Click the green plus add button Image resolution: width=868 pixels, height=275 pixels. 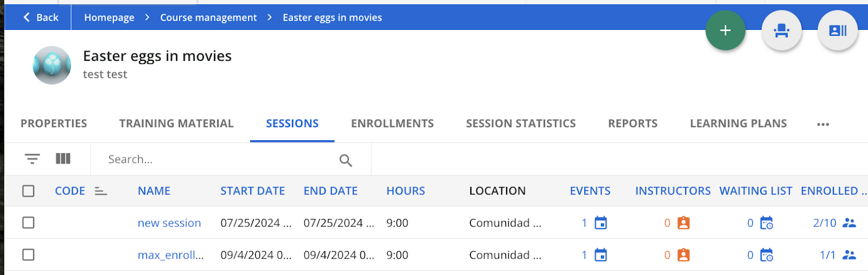point(725,30)
